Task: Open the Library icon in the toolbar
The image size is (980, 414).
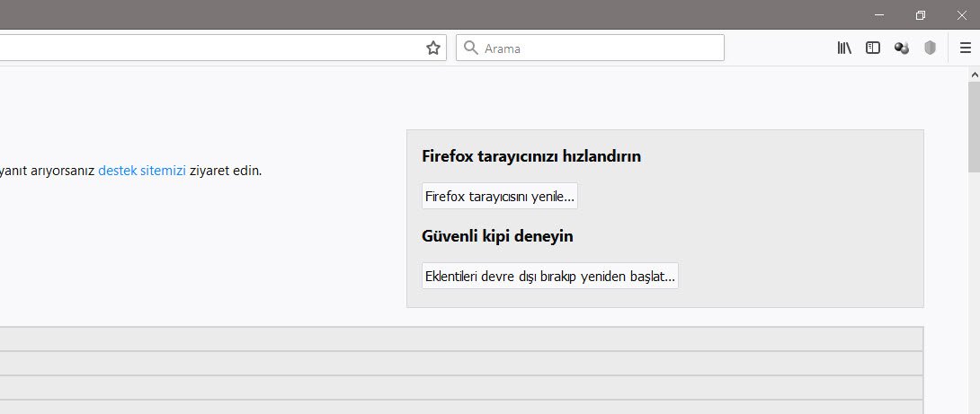Action: point(844,48)
